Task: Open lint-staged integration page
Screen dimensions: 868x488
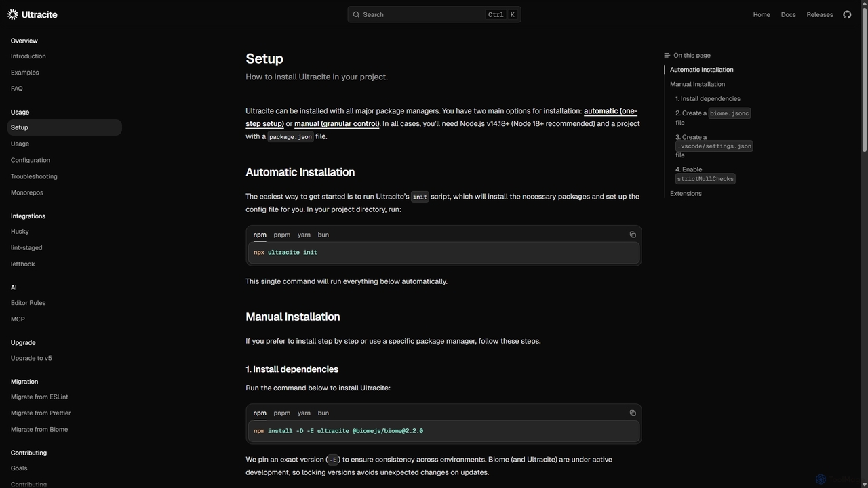Action: tap(26, 247)
